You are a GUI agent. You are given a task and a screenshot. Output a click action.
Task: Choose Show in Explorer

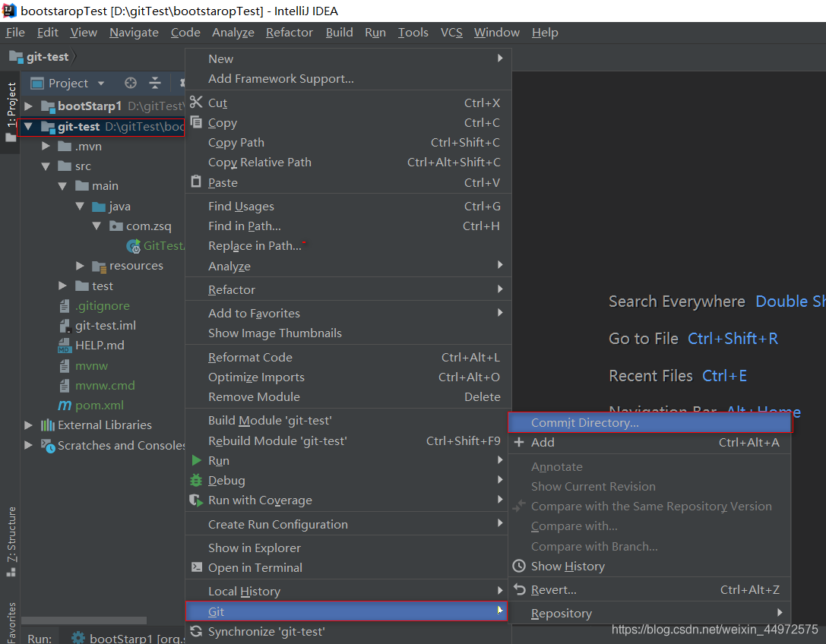pos(347,548)
